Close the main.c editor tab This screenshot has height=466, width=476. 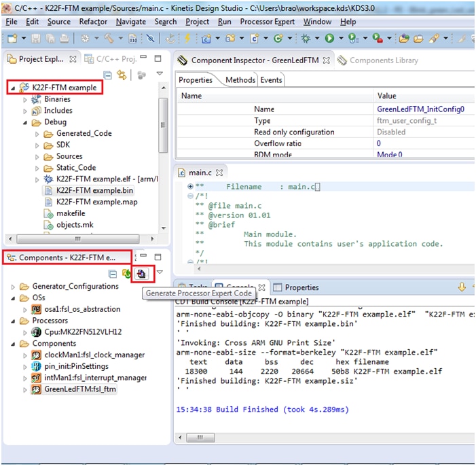coord(219,173)
